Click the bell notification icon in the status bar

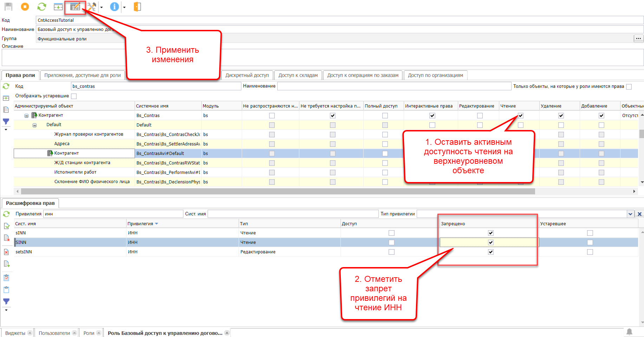pos(629,332)
